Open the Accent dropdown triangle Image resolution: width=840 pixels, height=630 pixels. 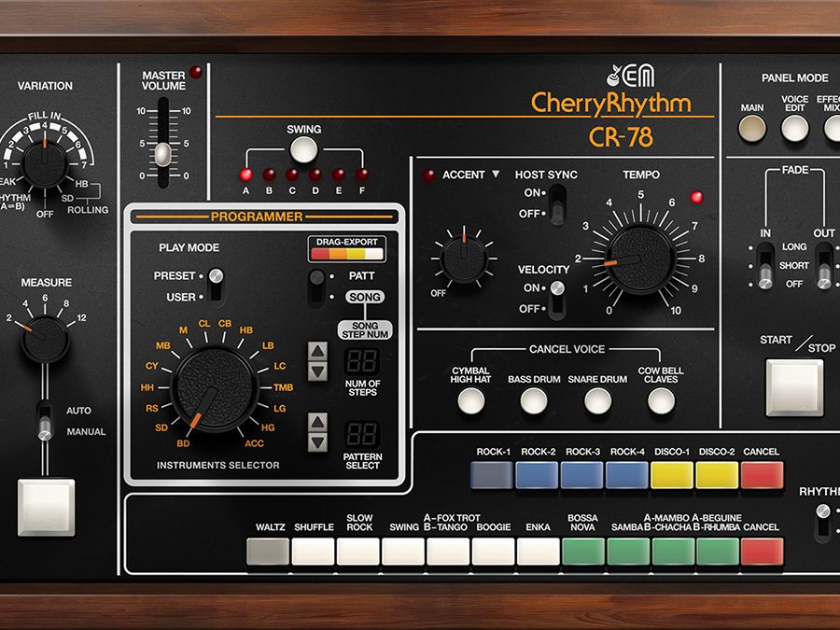point(496,175)
